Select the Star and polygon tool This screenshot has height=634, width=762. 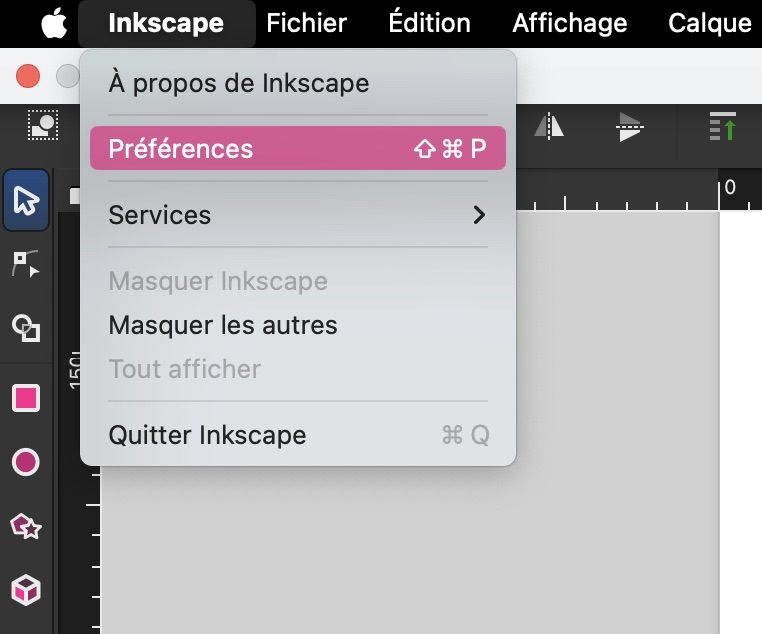25,526
